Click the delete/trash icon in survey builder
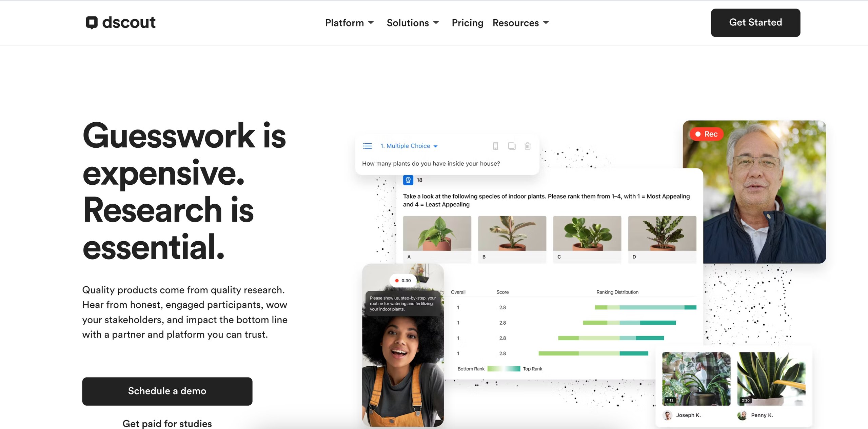The width and height of the screenshot is (868, 429). [x=527, y=146]
